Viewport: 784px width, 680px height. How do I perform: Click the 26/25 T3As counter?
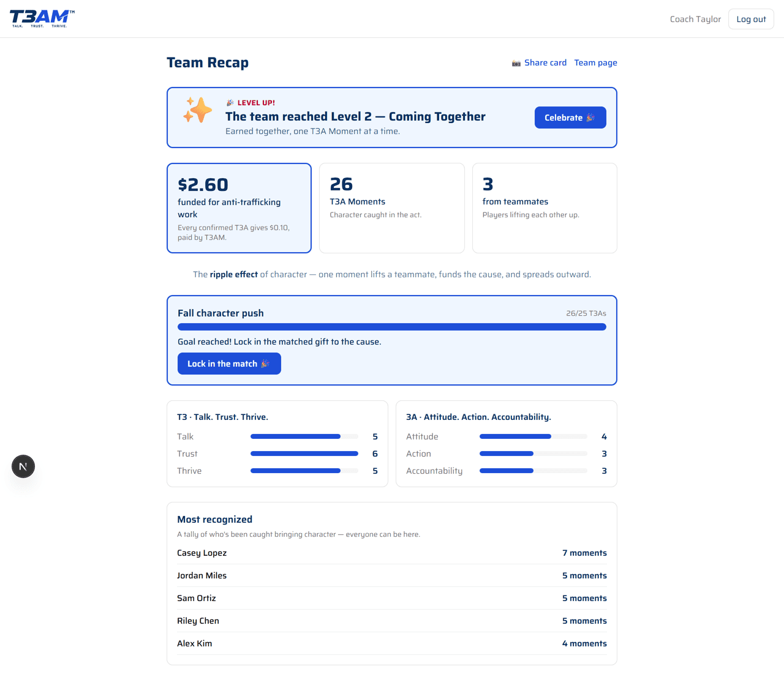point(586,313)
